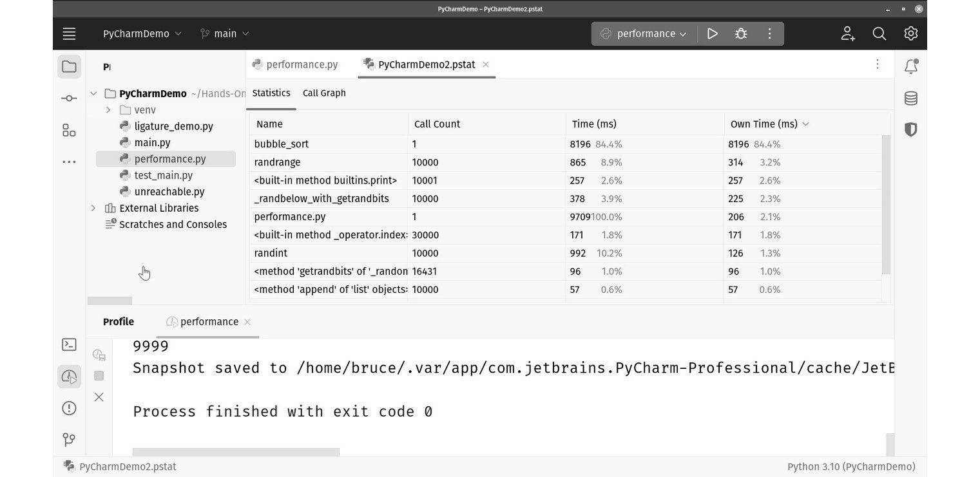Open more run actions menu

click(769, 33)
